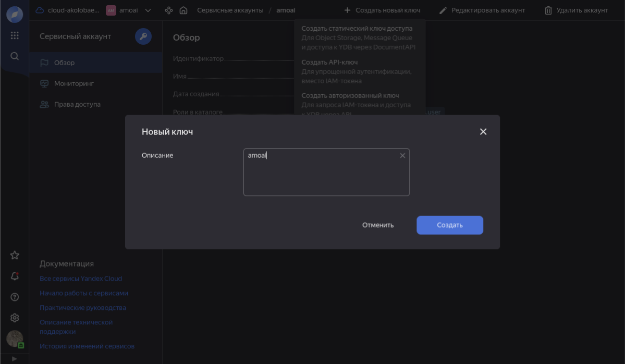The width and height of the screenshot is (625, 364).
Task: Click the home catalog icon in breadcrumb
Action: 183,10
